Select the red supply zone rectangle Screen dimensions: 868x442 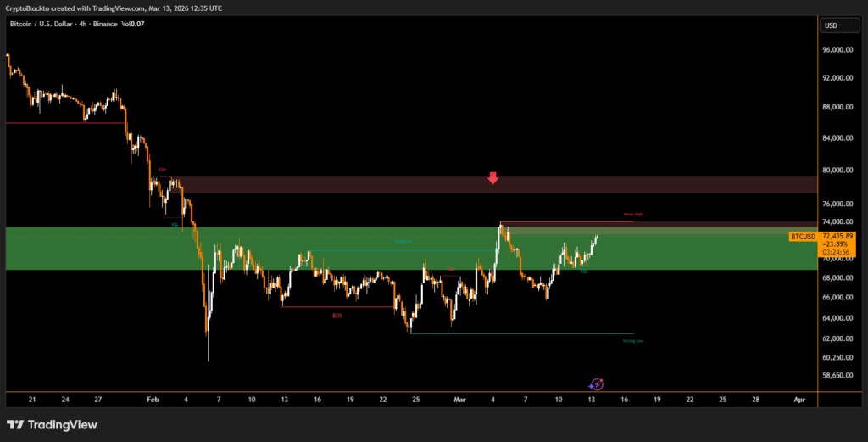[339, 185]
